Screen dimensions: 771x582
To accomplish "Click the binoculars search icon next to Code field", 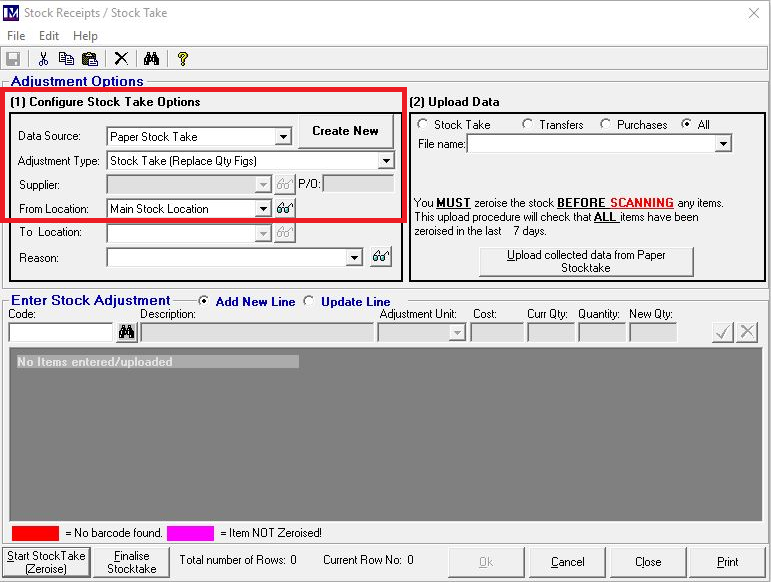I will (x=126, y=332).
